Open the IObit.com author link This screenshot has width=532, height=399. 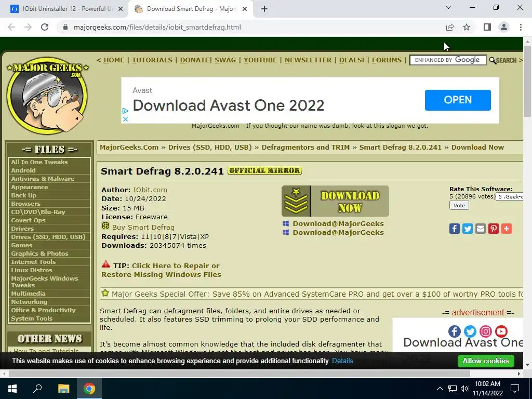pyautogui.click(x=150, y=190)
